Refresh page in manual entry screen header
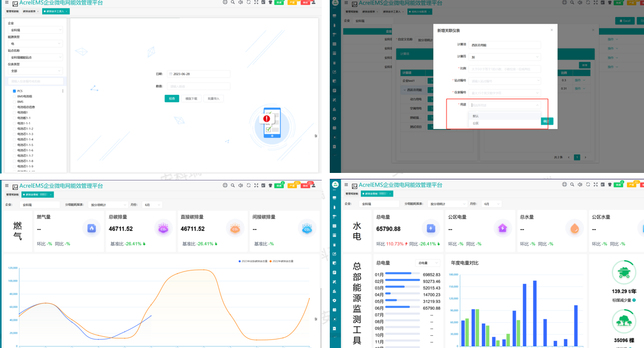 point(248,3)
